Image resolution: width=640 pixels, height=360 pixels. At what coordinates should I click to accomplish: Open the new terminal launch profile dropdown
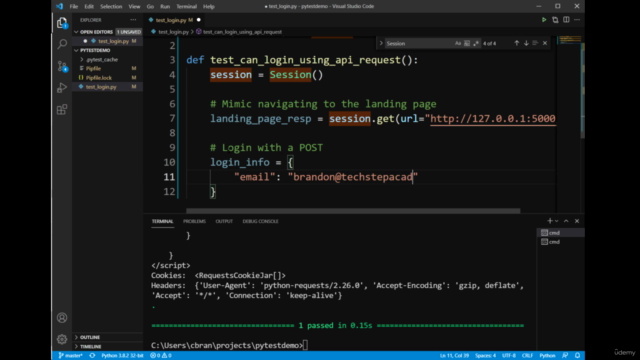[x=557, y=221]
